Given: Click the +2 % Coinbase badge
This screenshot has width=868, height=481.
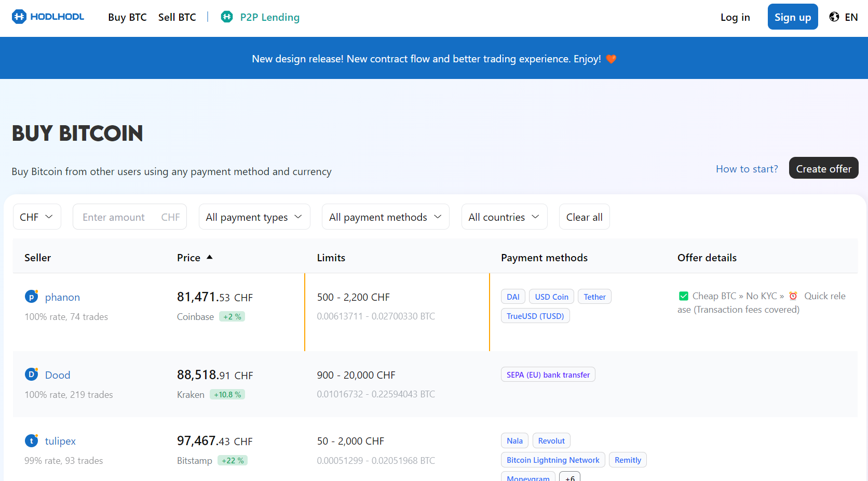Looking at the screenshot, I should pos(232,316).
